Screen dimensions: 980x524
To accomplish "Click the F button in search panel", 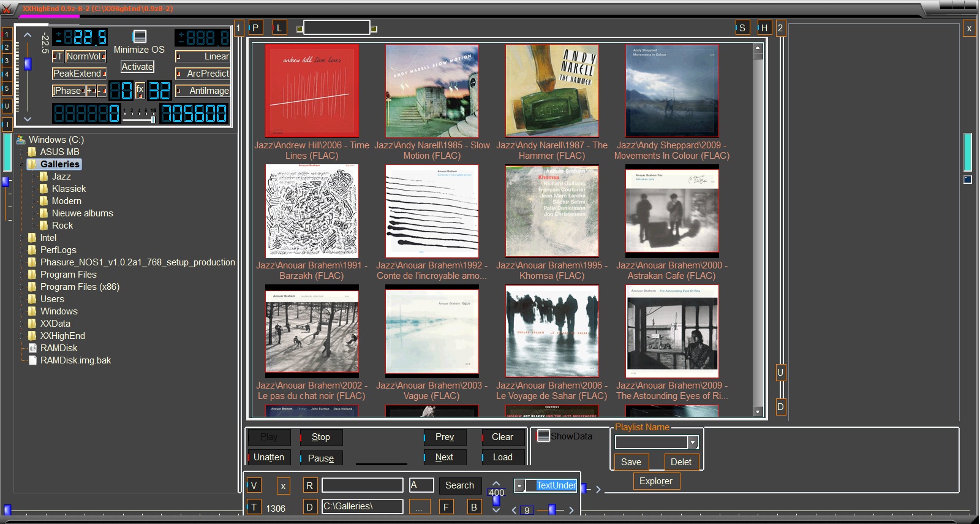I will 447,507.
